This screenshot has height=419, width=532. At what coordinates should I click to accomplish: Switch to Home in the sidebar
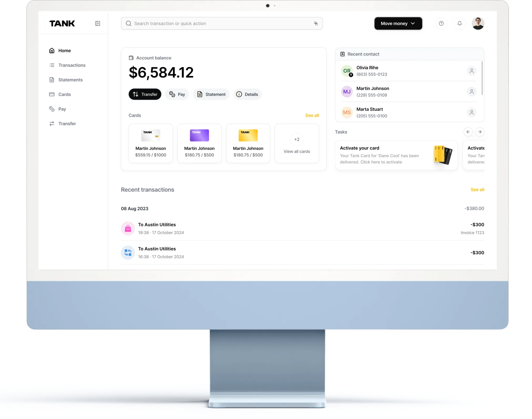coord(64,50)
